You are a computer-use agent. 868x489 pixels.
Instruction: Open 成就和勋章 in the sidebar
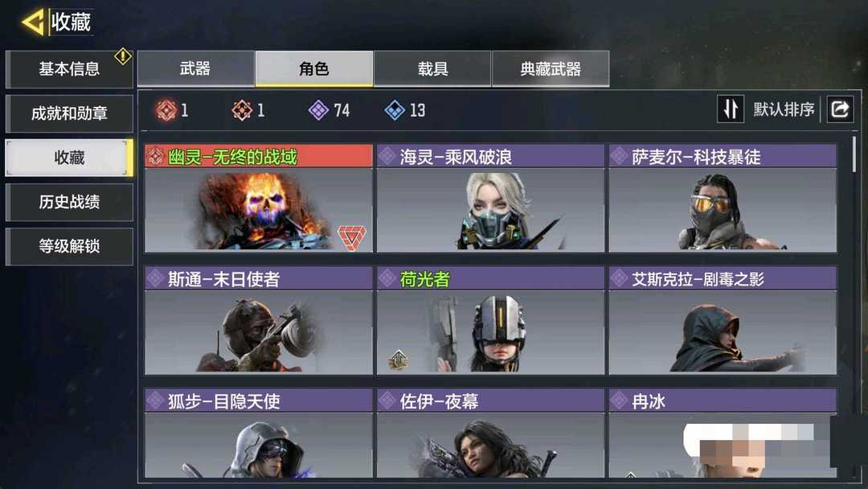(x=69, y=113)
